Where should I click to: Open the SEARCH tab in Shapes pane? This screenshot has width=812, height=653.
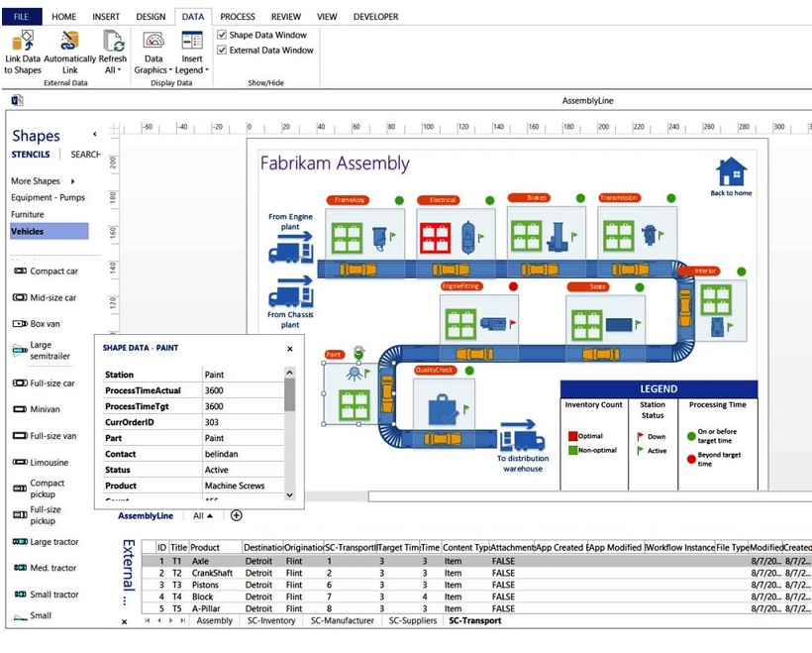[x=85, y=154]
